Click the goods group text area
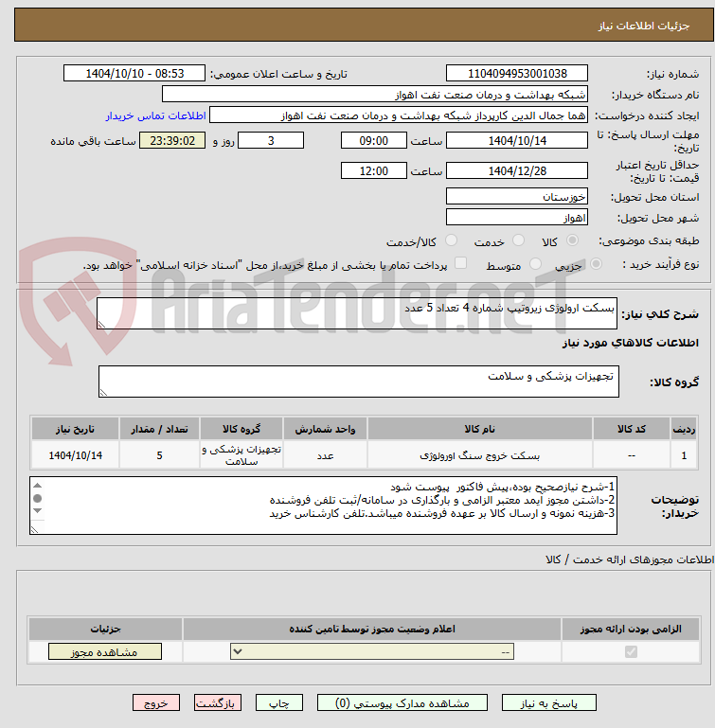Screen dimensions: 715x728 [358, 382]
